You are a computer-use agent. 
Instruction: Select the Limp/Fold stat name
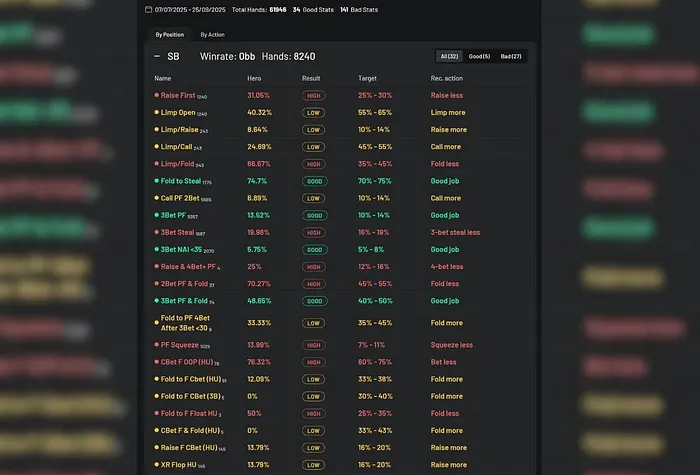coord(177,164)
